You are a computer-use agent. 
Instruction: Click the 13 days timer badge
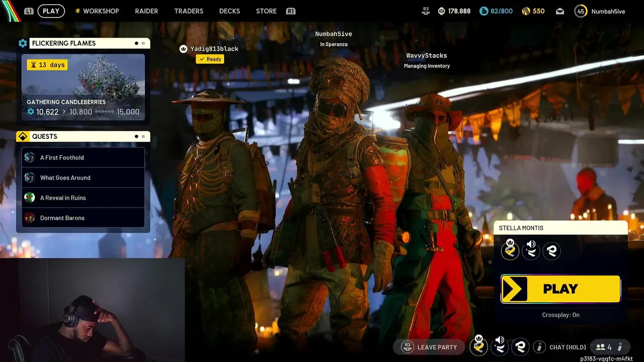coord(47,65)
